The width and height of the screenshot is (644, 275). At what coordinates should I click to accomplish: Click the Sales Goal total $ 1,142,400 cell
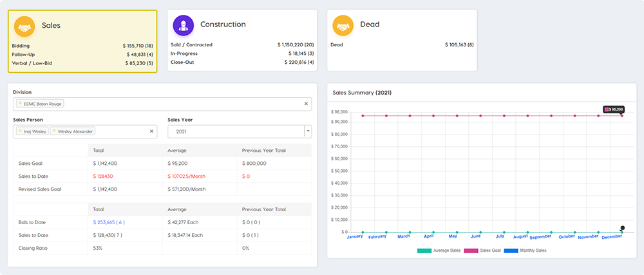click(x=126, y=164)
